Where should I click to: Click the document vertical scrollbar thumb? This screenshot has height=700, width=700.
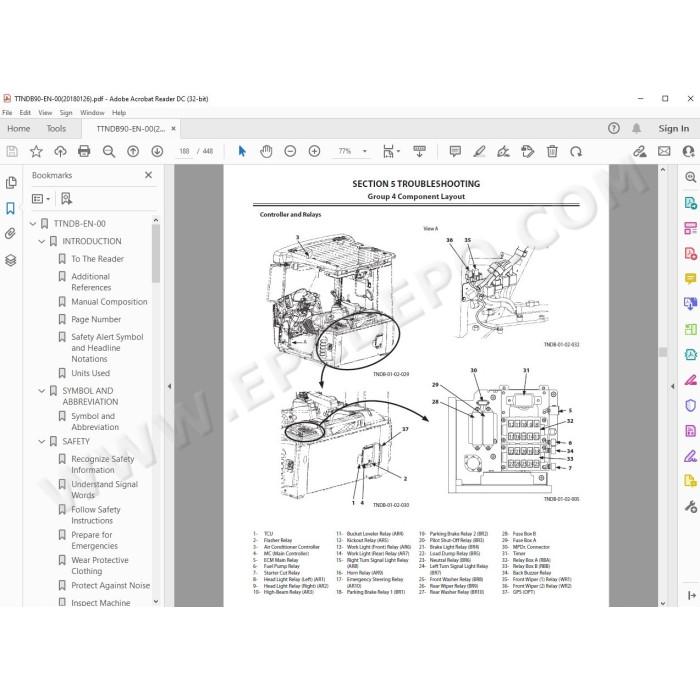[663, 352]
